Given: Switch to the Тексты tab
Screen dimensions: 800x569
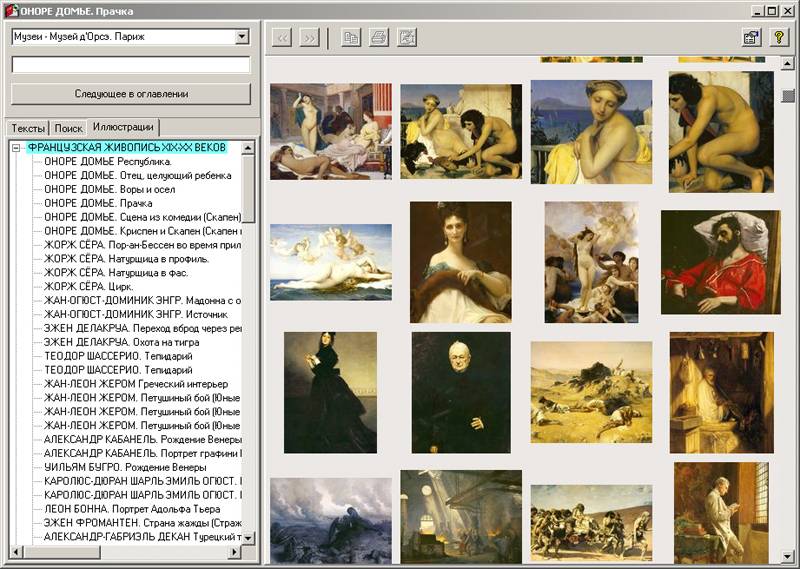Looking at the screenshot, I should (x=28, y=128).
